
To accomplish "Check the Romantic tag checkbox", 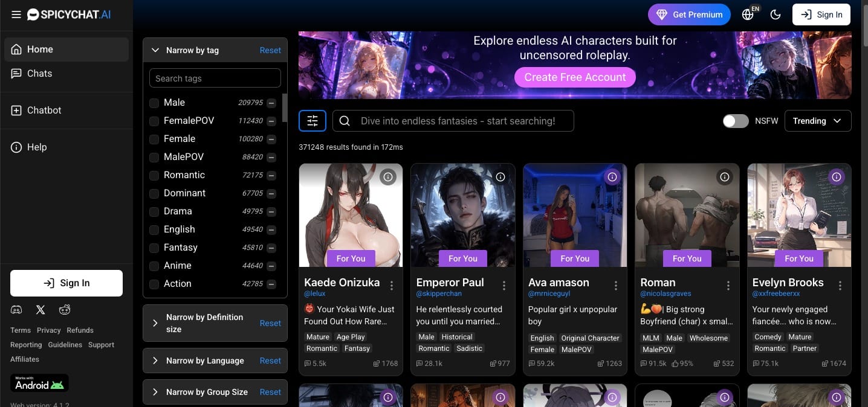I will [154, 175].
